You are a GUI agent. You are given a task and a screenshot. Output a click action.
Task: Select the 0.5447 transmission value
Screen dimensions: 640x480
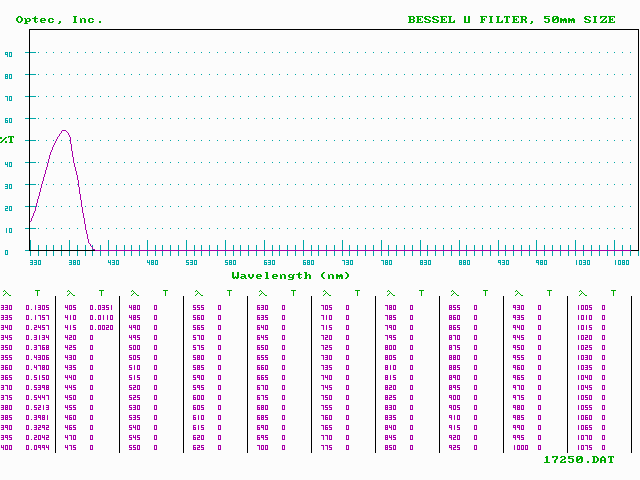tap(37, 397)
